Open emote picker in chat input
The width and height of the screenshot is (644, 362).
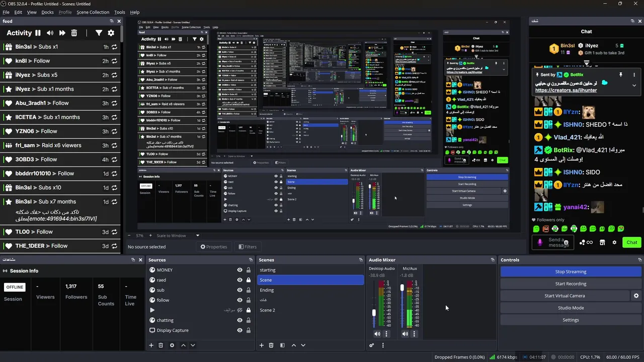566,242
